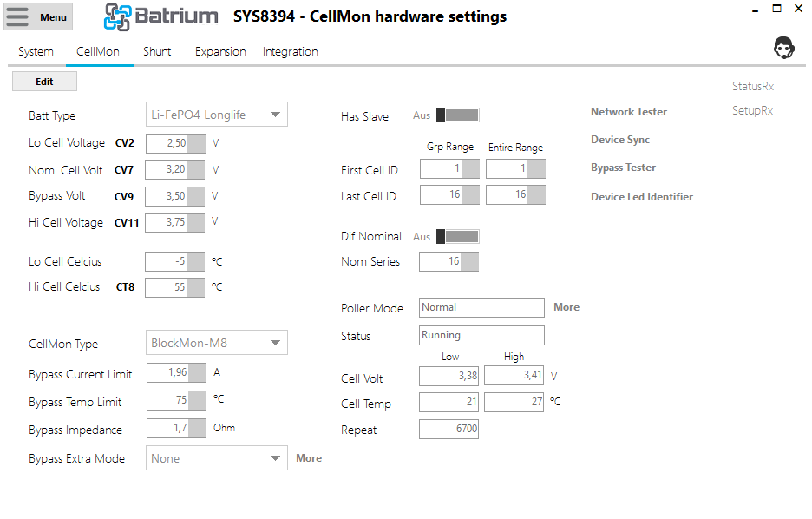
Task: Click the Lo Cell Voltage value field
Action: click(175, 143)
